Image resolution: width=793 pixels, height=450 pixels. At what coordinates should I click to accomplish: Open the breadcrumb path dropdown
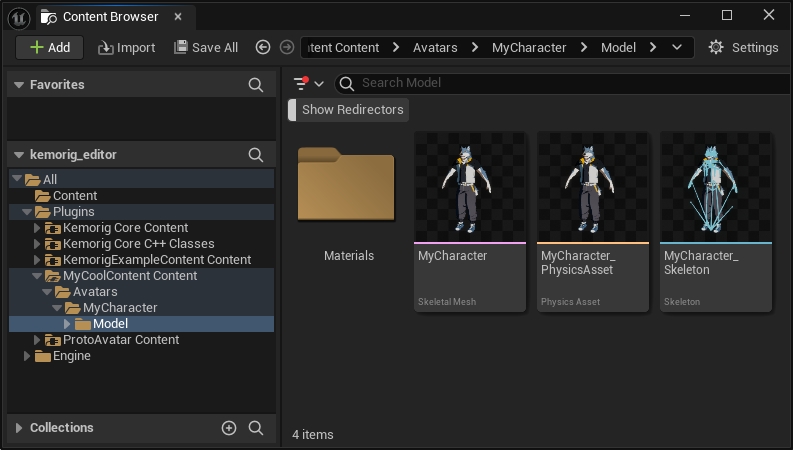tap(678, 47)
